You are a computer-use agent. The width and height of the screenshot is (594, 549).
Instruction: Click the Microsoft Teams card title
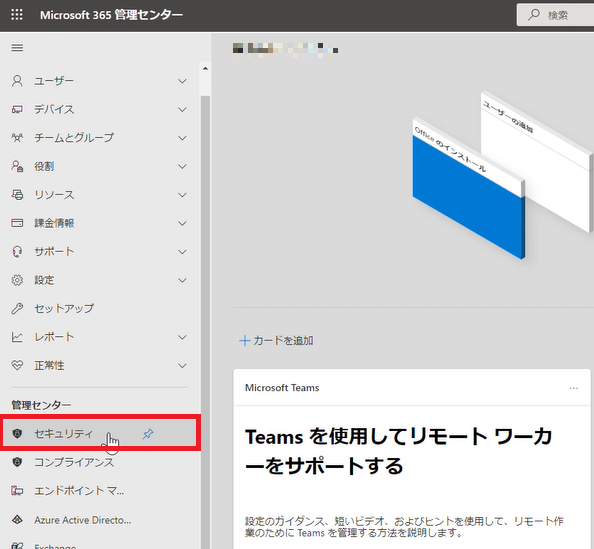point(282,388)
